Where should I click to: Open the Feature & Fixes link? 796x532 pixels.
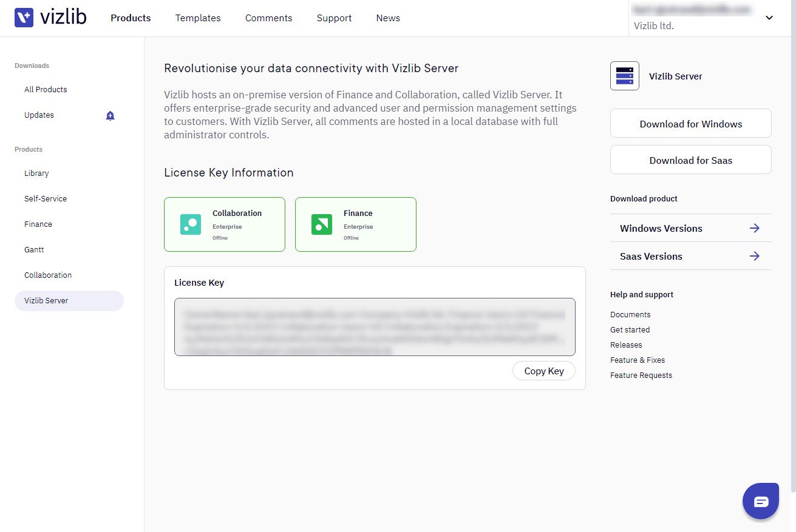click(638, 360)
